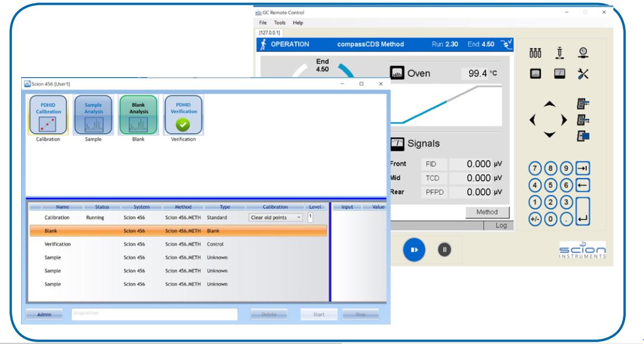Viewport: 644px width, 344px height.
Task: Click the blue start/advance playback button
Action: pyautogui.click(x=414, y=250)
